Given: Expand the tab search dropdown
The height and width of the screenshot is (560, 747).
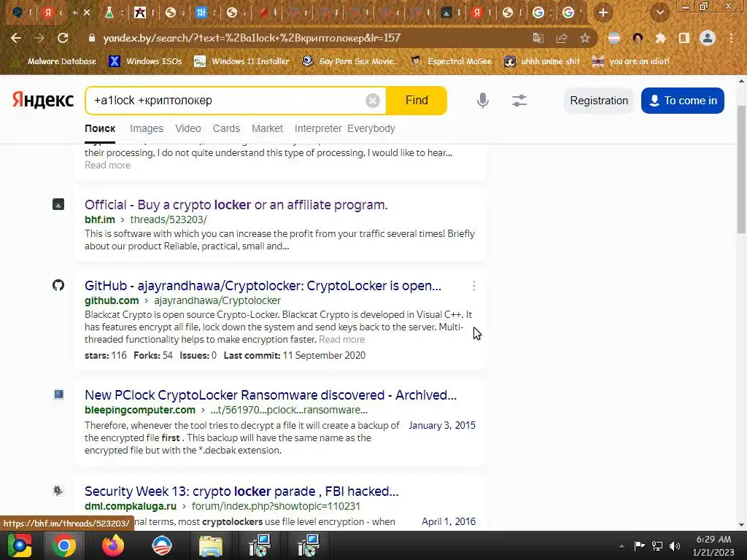Looking at the screenshot, I should click(x=660, y=12).
